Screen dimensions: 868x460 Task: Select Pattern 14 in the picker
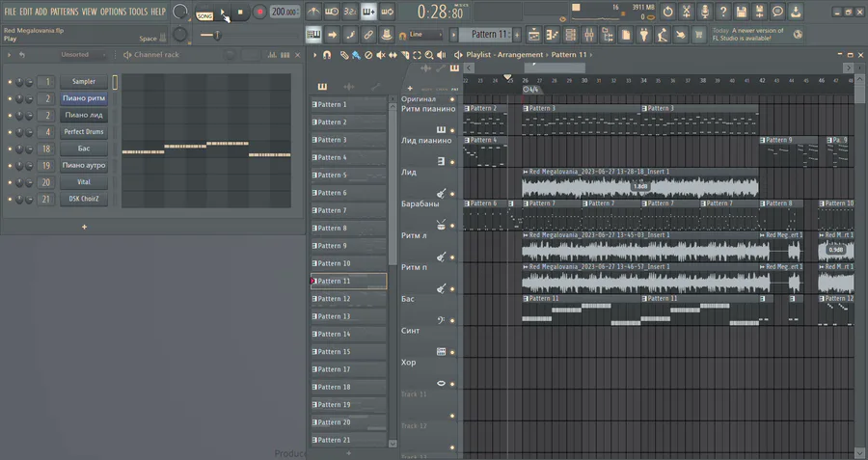pyautogui.click(x=349, y=334)
